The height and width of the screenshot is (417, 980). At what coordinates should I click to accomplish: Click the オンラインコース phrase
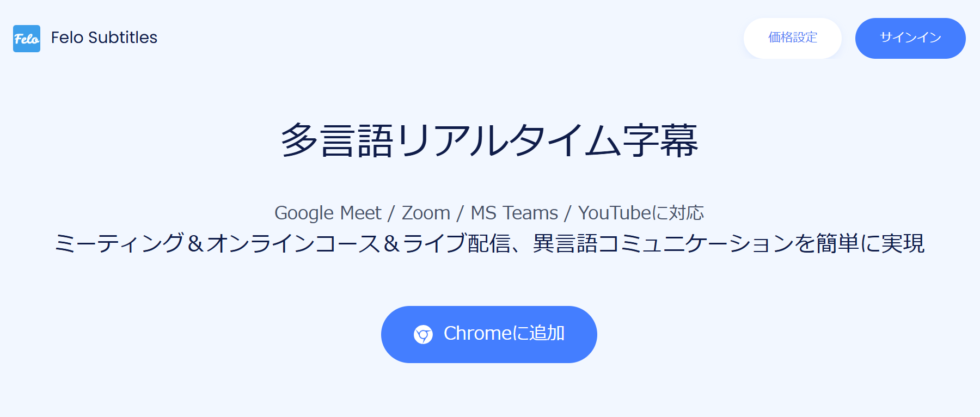(x=293, y=243)
